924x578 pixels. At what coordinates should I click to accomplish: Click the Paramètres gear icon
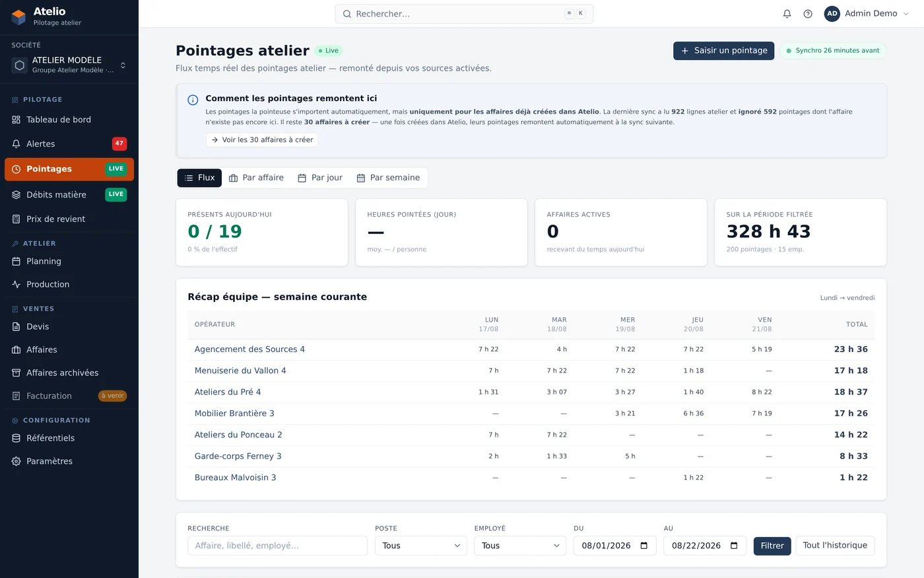pos(16,462)
